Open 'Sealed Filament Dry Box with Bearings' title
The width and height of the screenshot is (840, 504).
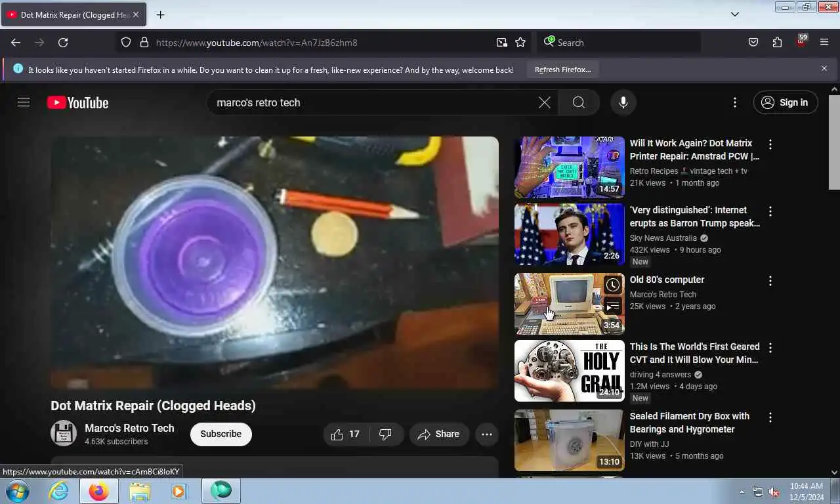click(689, 423)
